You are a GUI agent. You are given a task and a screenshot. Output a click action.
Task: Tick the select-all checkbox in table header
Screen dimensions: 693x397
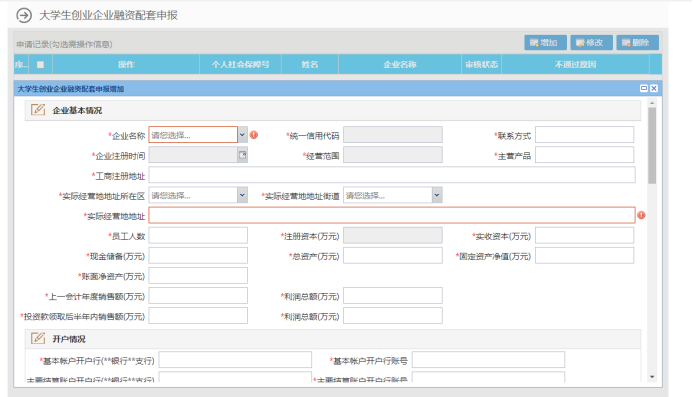click(x=40, y=65)
